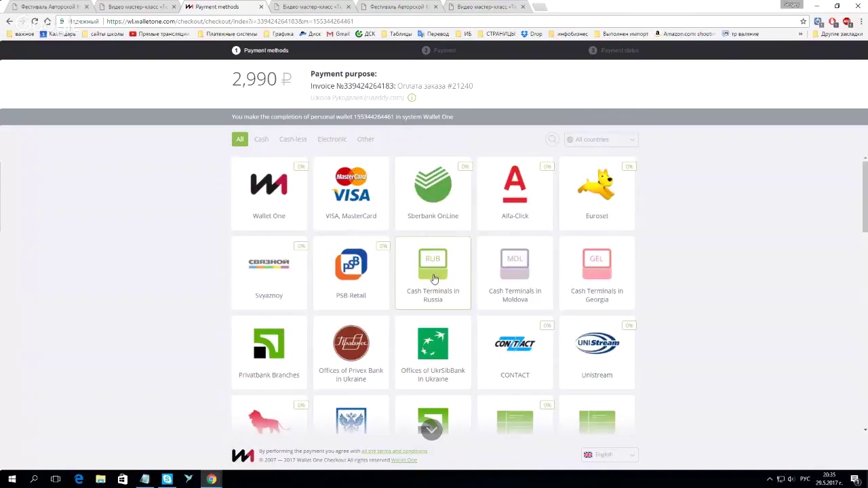Image resolution: width=868 pixels, height=488 pixels.
Task: Click the scroll-down arrow circle button
Action: click(x=431, y=430)
